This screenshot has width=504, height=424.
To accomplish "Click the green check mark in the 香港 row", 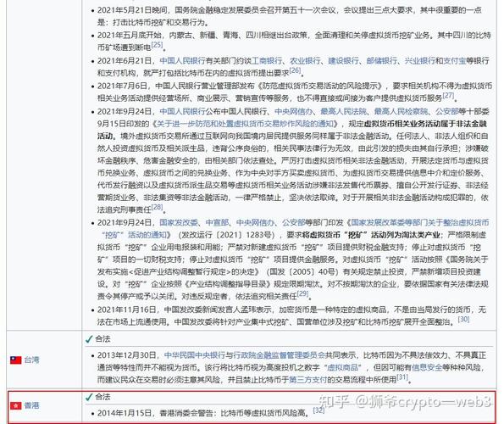I will [89, 397].
